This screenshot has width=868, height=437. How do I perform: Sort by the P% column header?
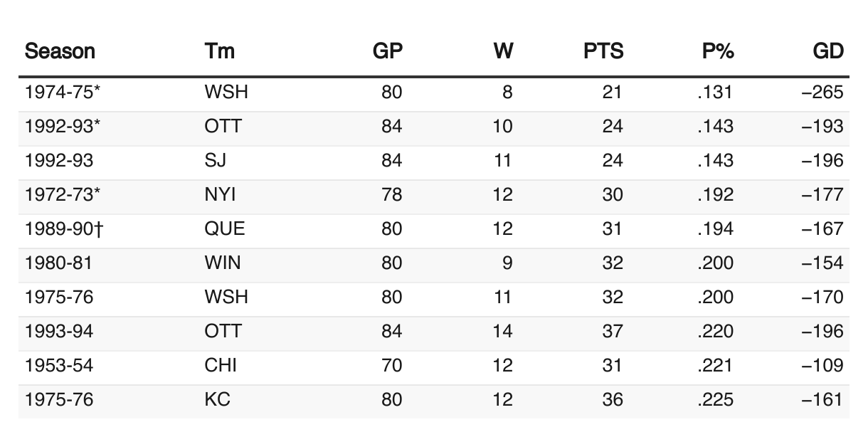pos(717,51)
